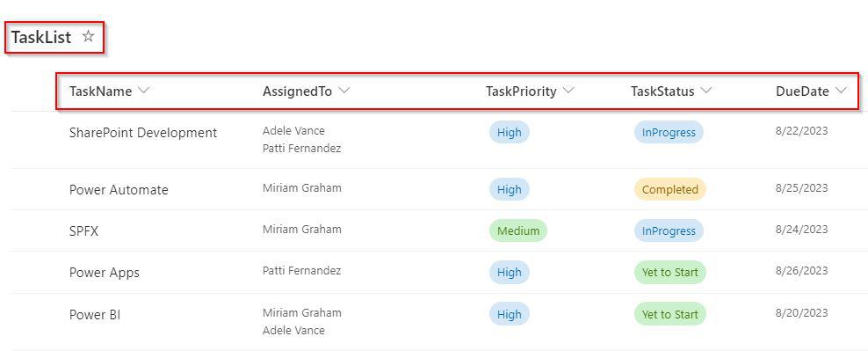Click InProgress status on SharePoint Development row
The height and width of the screenshot is (351, 868).
click(x=669, y=133)
